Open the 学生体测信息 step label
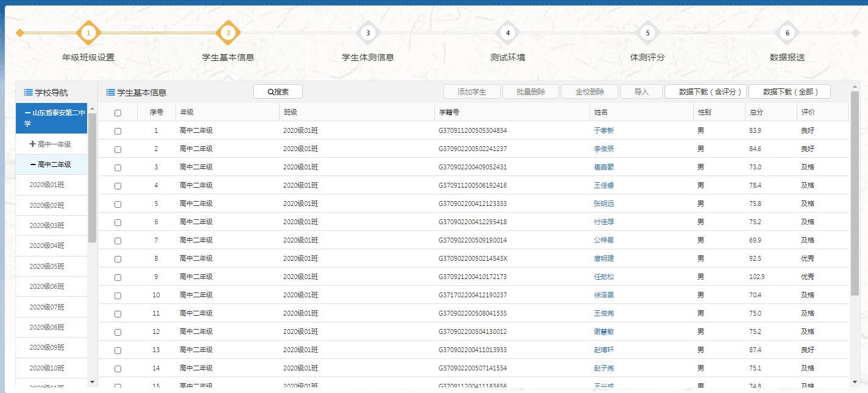This screenshot has height=393, width=868. click(x=368, y=57)
